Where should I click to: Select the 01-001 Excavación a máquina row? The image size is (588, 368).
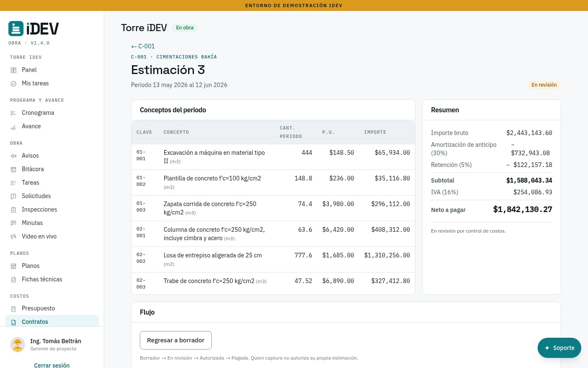coord(273,157)
